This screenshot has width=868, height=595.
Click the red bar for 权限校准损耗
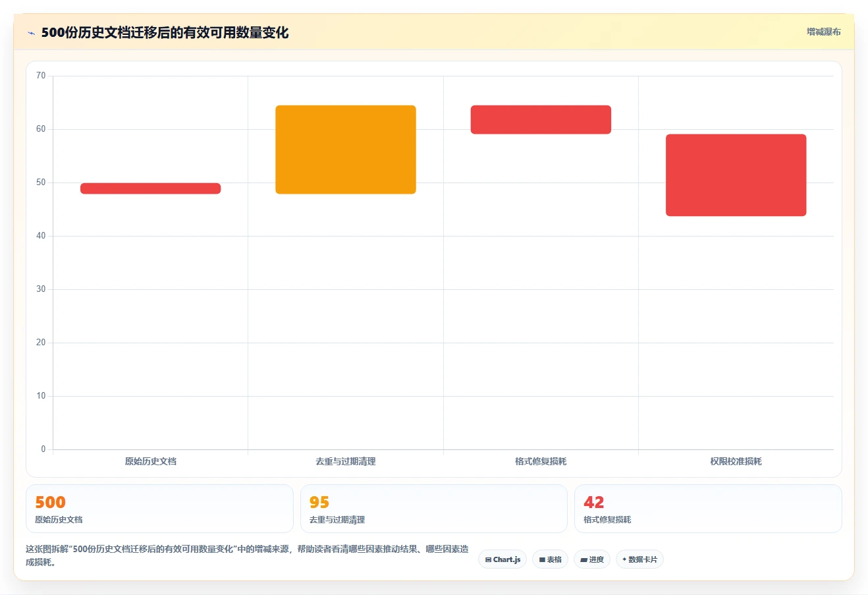[736, 175]
